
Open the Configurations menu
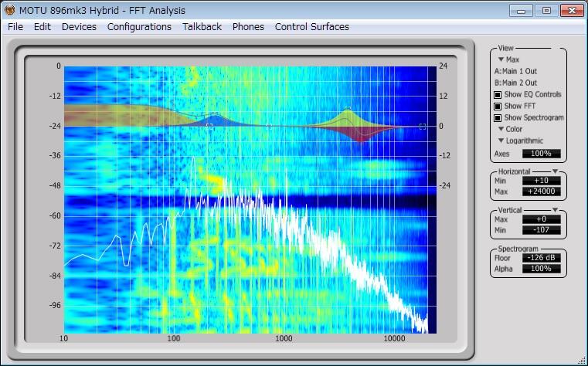pyautogui.click(x=139, y=27)
